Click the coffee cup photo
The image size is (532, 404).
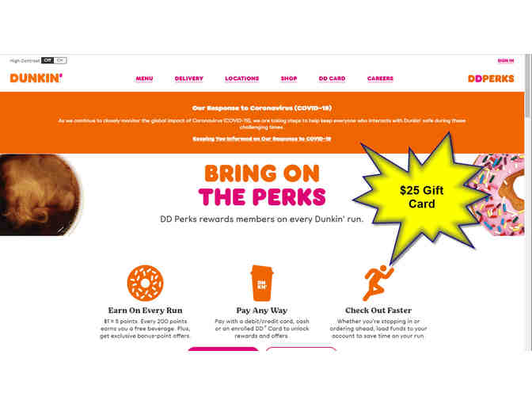click(x=40, y=195)
